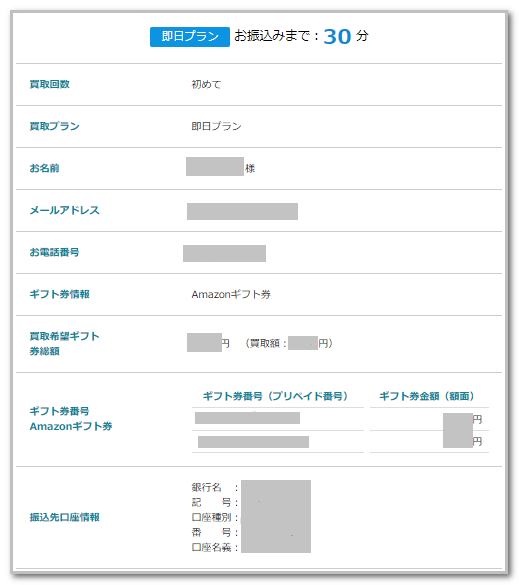Click the ギフト券金額（額面） column header
Viewport: 519px width, 585px height.
click(x=427, y=396)
